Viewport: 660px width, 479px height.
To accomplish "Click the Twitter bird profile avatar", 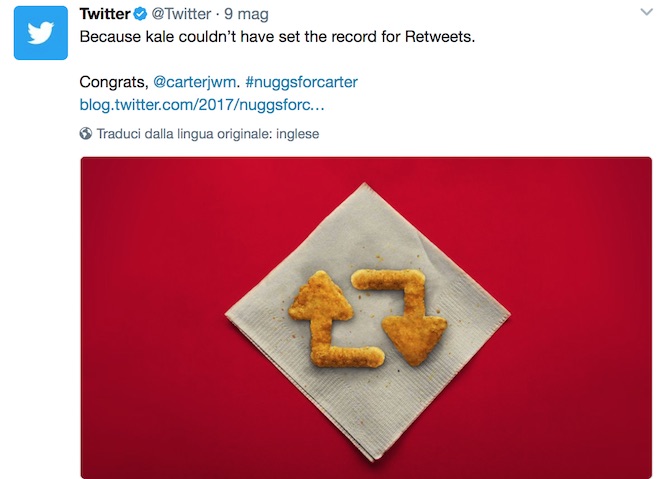I will [x=40, y=33].
